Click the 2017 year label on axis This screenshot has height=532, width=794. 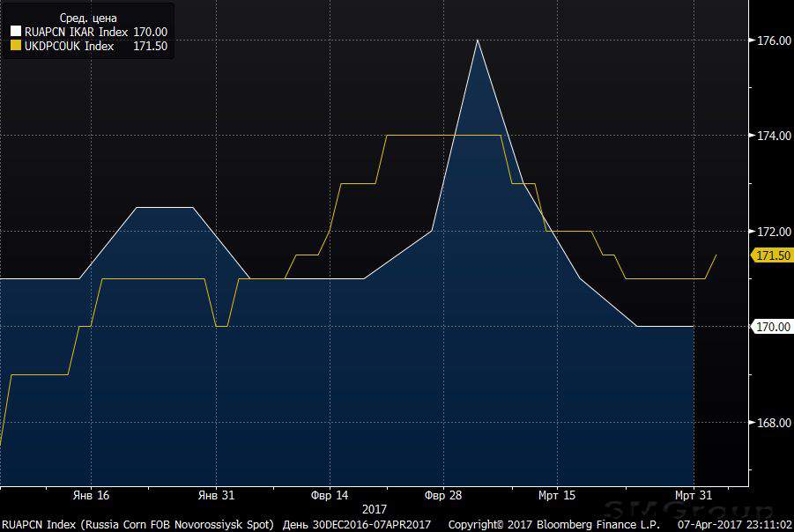pyautogui.click(x=375, y=509)
